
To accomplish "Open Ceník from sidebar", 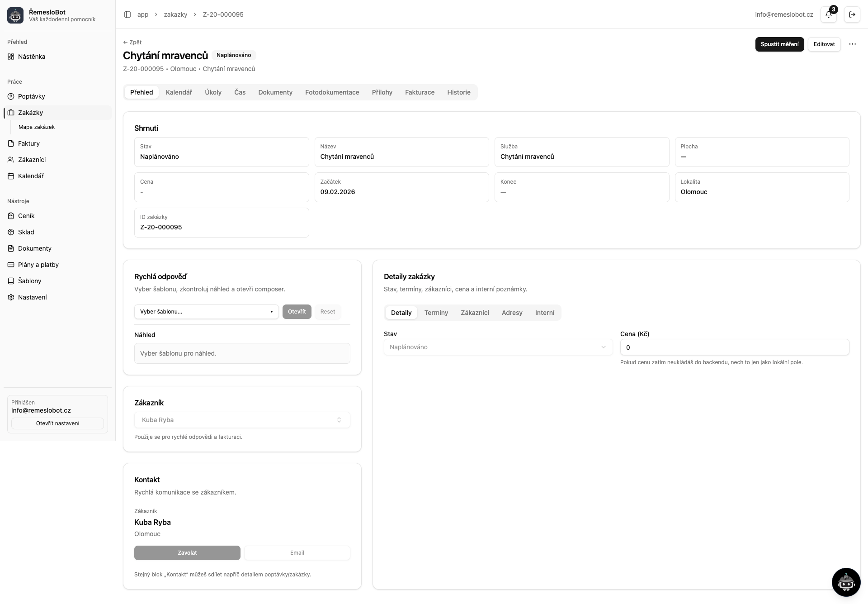I will 26,216.
